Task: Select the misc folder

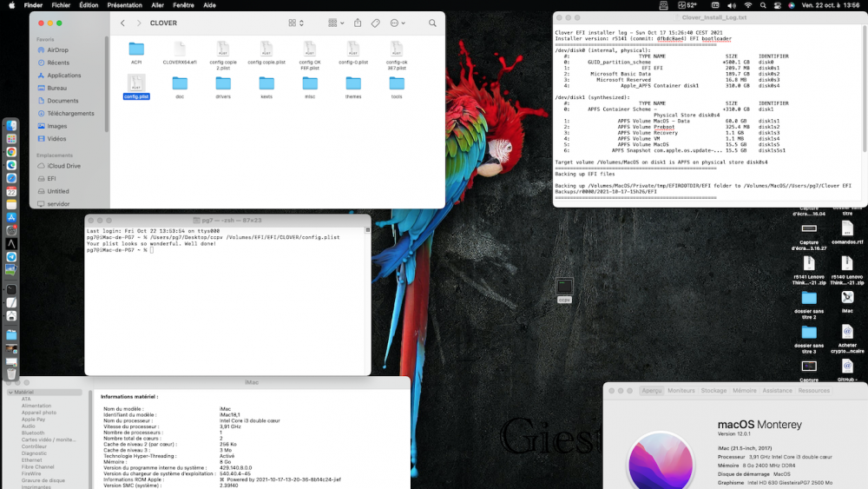Action: point(310,87)
